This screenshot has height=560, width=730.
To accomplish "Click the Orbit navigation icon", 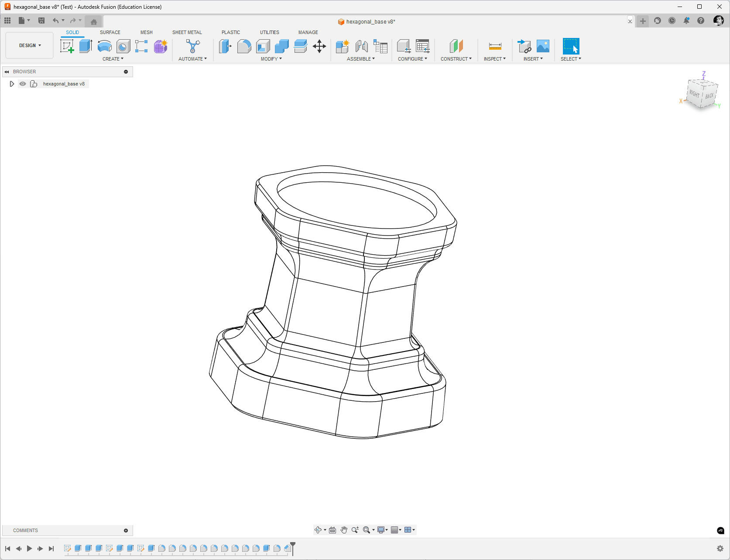I will pos(318,530).
